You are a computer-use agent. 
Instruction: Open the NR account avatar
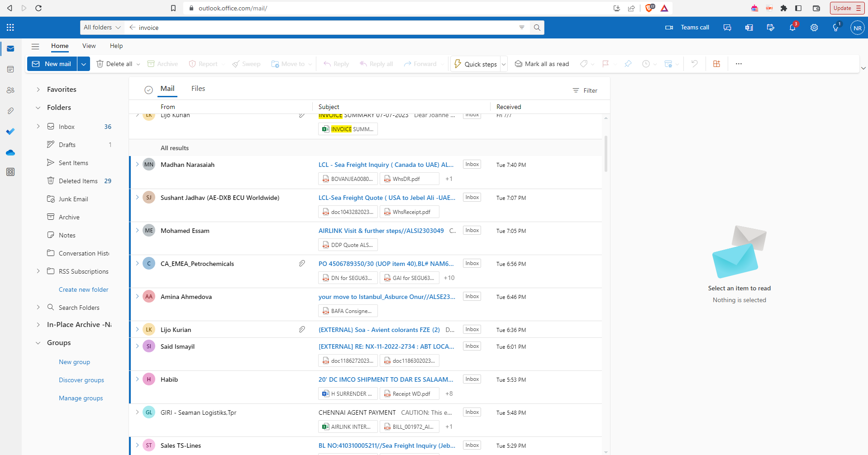[x=857, y=28]
